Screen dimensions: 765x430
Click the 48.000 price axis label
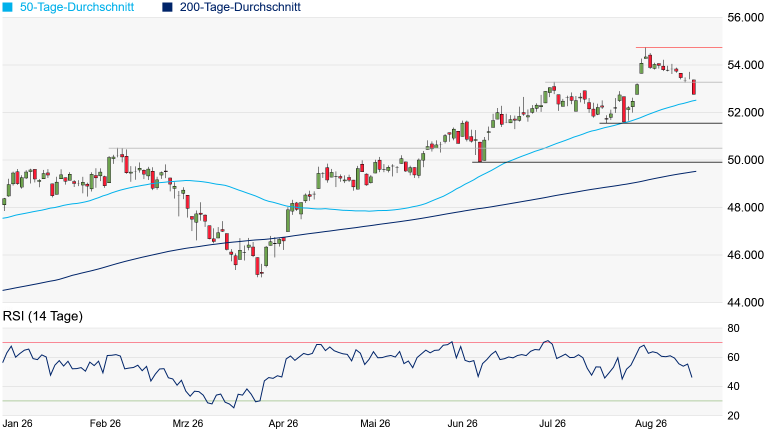pos(745,207)
